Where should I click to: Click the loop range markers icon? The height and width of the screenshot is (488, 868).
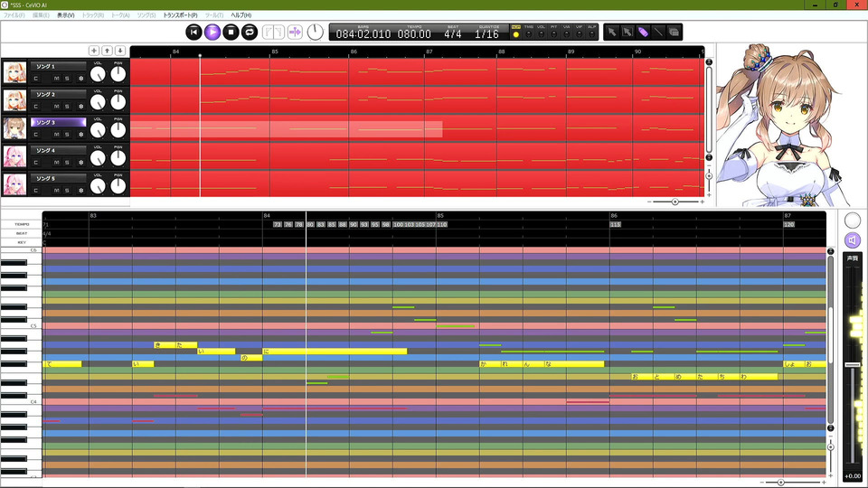point(273,33)
